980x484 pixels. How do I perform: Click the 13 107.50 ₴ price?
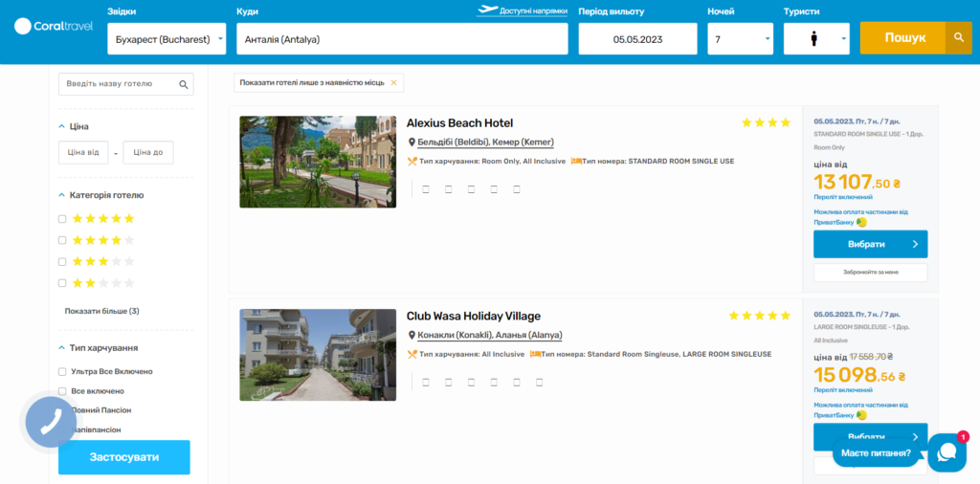pos(857,182)
